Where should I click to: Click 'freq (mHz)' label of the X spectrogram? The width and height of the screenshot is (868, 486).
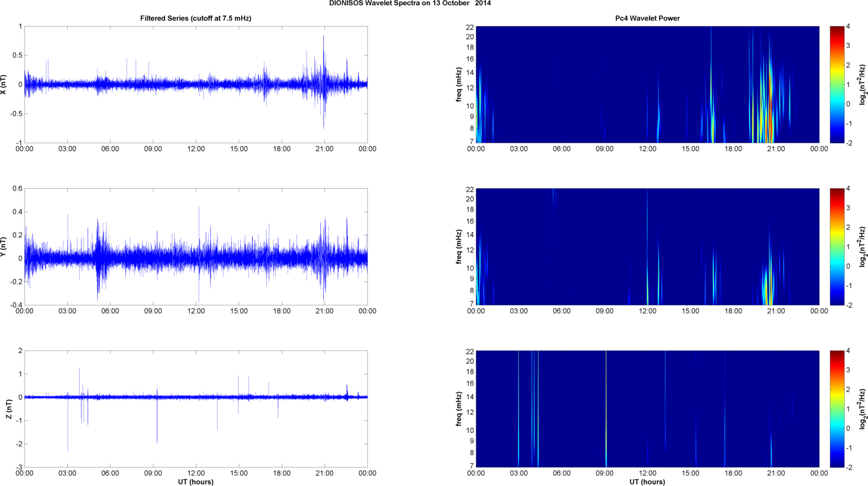pyautogui.click(x=459, y=84)
